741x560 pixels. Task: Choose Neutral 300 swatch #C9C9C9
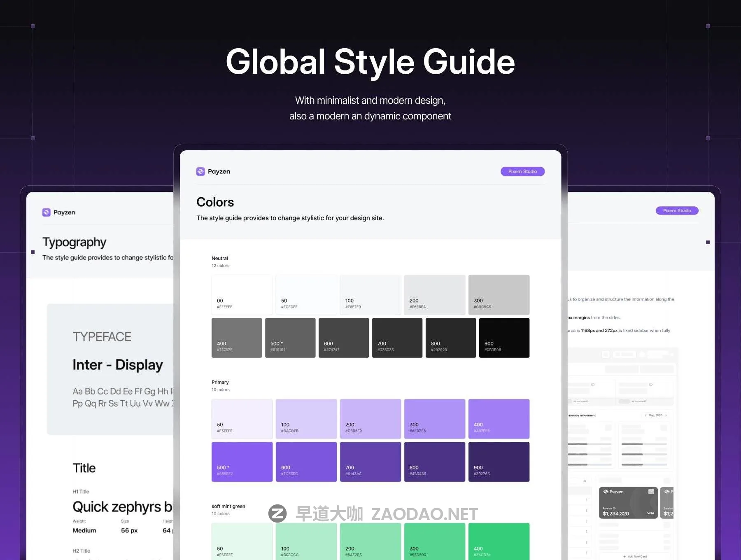499,295
